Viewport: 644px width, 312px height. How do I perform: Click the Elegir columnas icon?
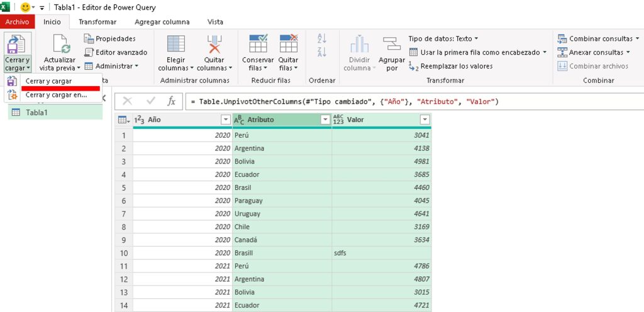[176, 43]
